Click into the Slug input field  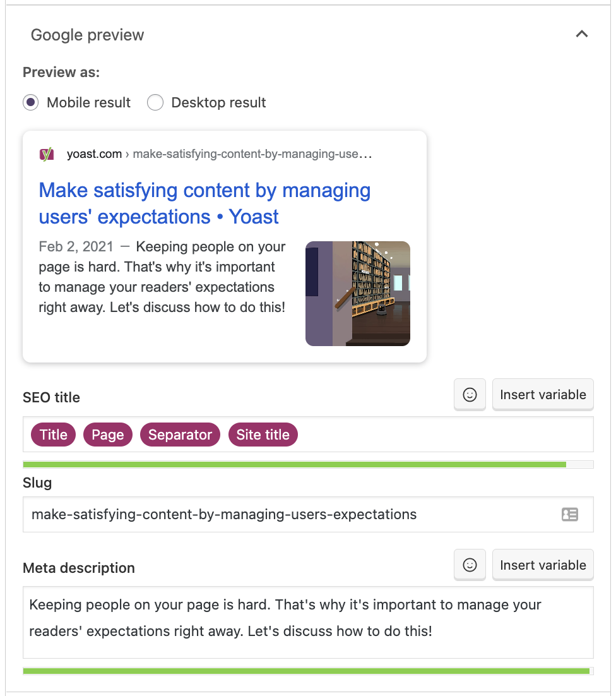coord(284,514)
